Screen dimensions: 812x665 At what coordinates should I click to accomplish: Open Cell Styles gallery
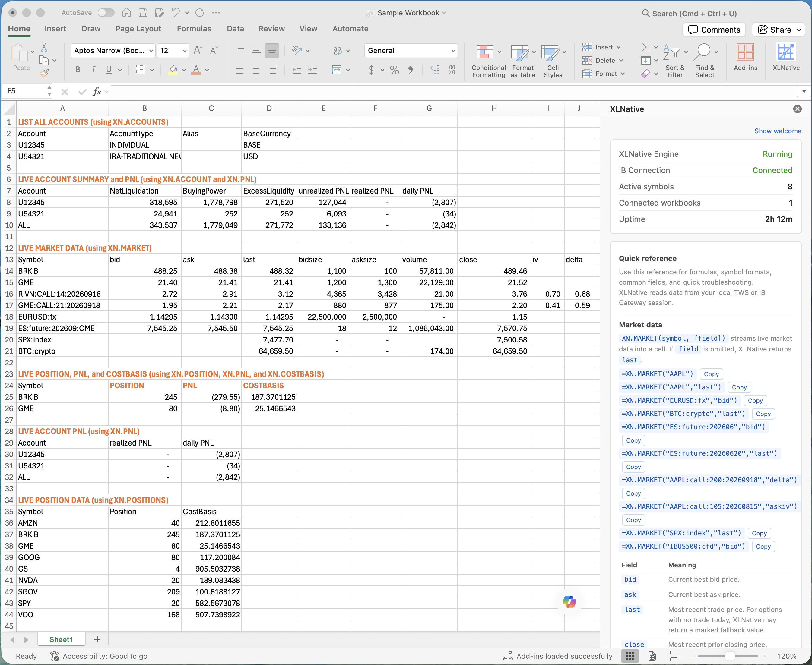click(553, 61)
